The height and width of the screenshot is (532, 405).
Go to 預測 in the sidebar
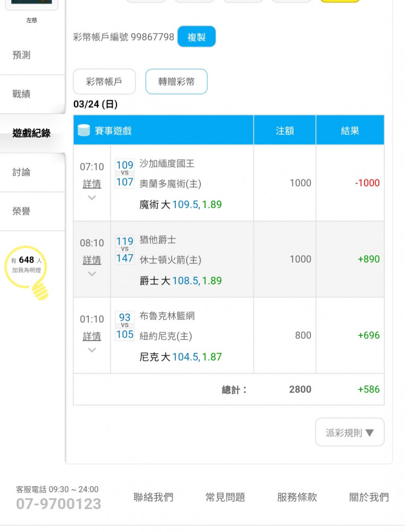(21, 55)
